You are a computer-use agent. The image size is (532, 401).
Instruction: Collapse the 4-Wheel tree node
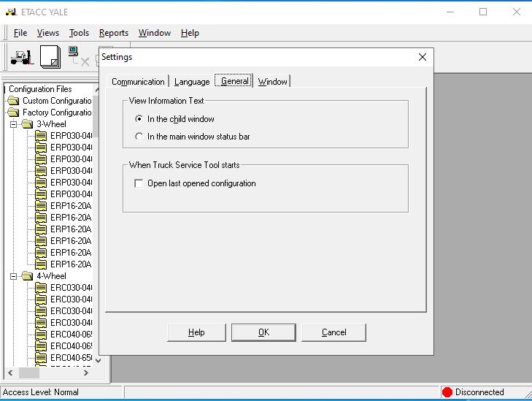pos(13,276)
